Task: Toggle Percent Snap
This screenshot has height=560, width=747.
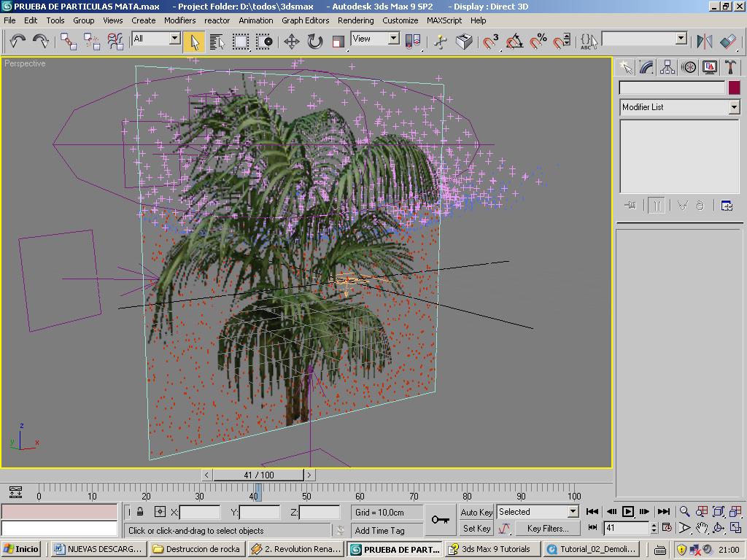Action: click(538, 42)
